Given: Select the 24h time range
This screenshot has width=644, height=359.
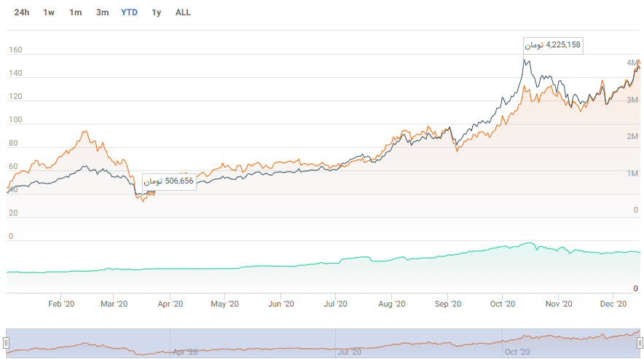Looking at the screenshot, I should pyautogui.click(x=22, y=12).
